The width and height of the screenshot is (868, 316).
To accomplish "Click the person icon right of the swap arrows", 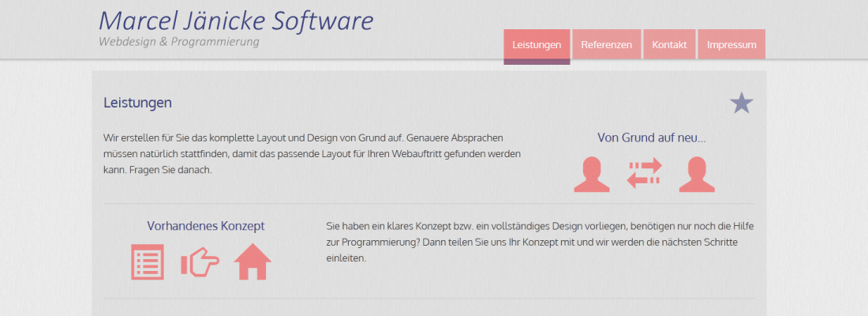I will (696, 175).
